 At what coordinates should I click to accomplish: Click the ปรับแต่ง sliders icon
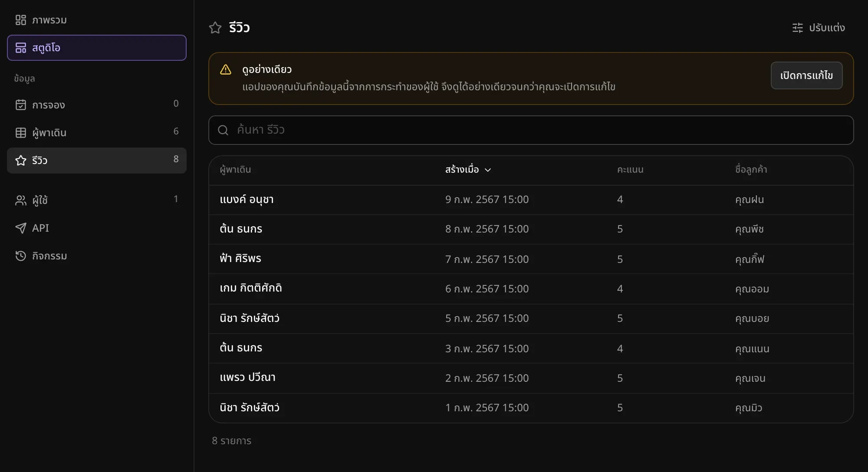point(798,28)
